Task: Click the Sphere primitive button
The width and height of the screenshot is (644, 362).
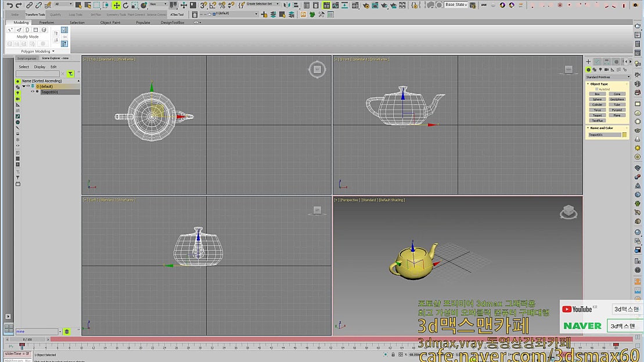Action: click(597, 99)
